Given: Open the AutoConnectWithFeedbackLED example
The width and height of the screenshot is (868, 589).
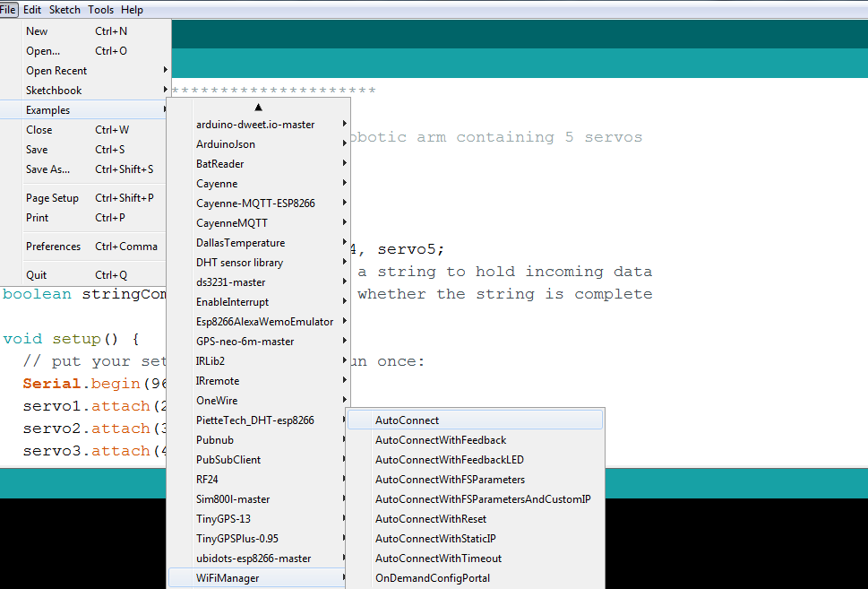Looking at the screenshot, I should 475,460.
